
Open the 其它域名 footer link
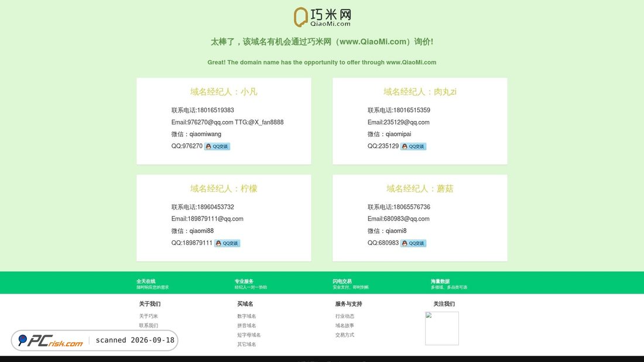coord(246,344)
